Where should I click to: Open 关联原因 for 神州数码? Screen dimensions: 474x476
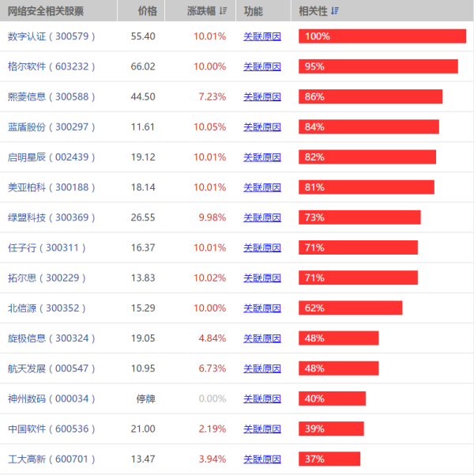tap(262, 399)
